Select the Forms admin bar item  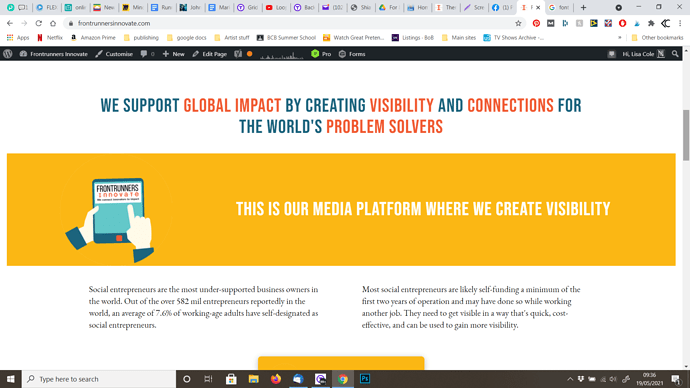click(x=352, y=54)
